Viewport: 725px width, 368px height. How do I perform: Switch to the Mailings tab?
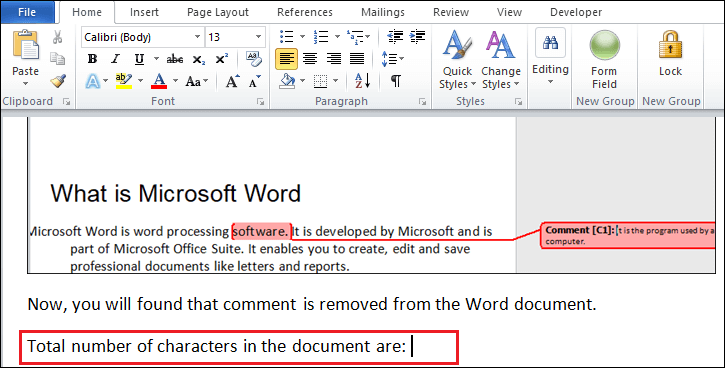click(x=383, y=12)
